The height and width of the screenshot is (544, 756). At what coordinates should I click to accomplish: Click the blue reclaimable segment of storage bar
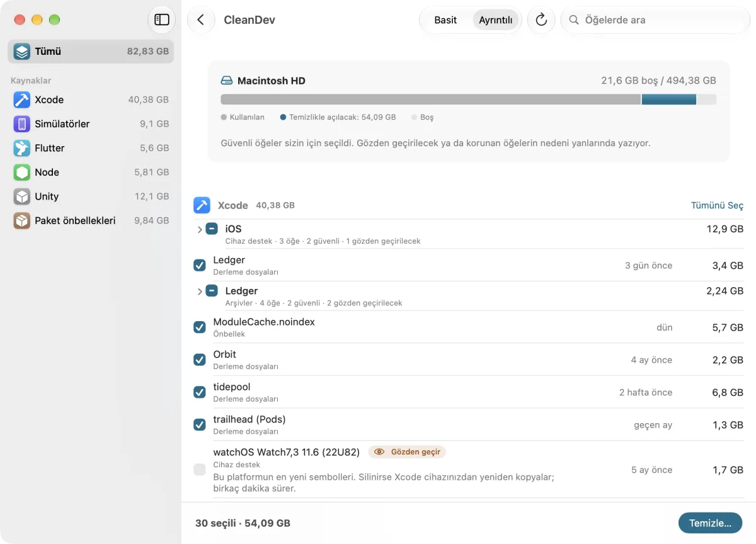pyautogui.click(x=669, y=99)
